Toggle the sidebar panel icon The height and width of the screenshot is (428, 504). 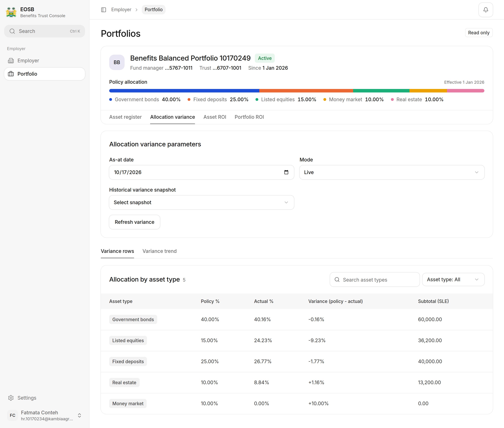[x=104, y=10]
